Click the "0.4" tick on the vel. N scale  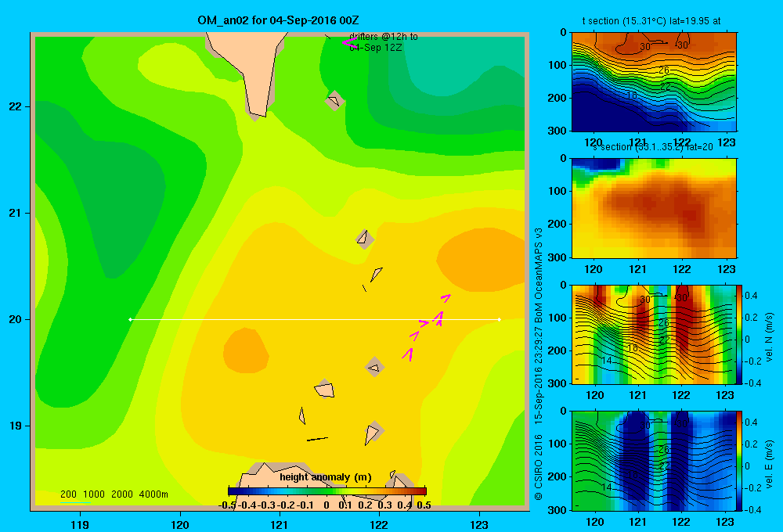(752, 296)
